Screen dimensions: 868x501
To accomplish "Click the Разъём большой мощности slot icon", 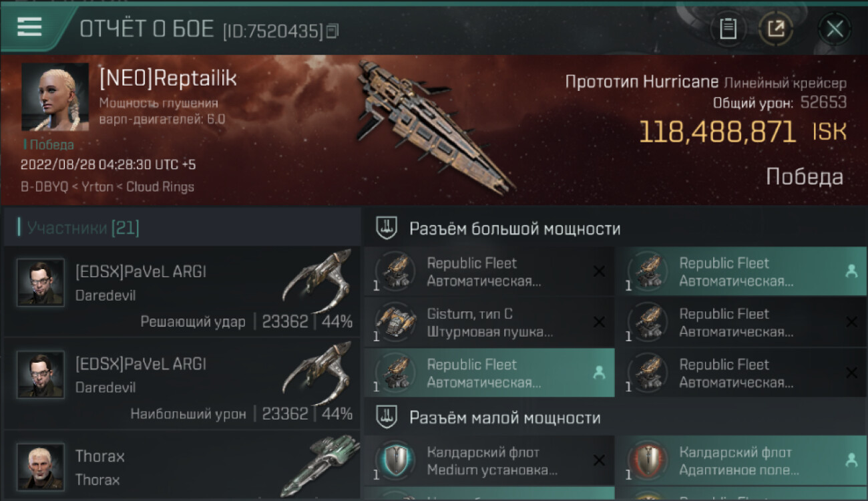I will tap(387, 228).
